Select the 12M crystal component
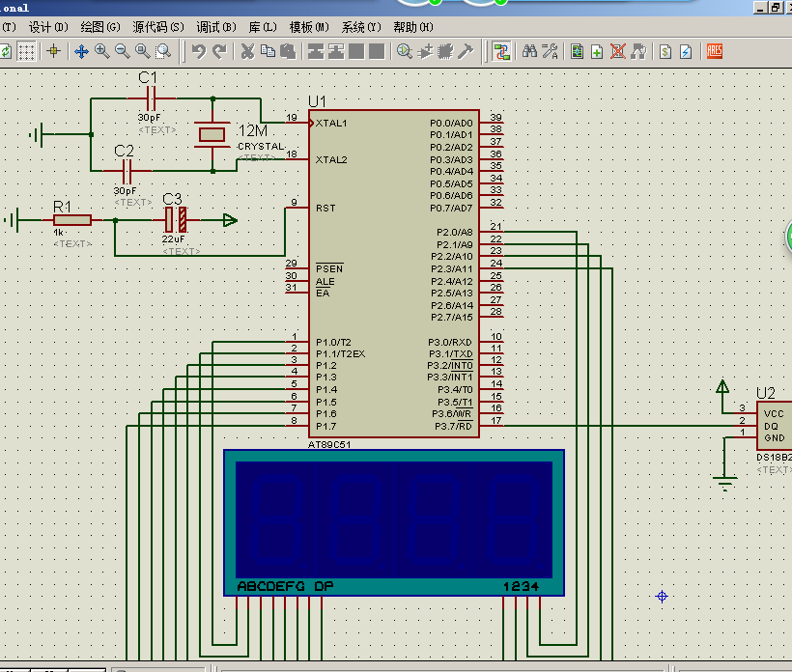 [212, 134]
